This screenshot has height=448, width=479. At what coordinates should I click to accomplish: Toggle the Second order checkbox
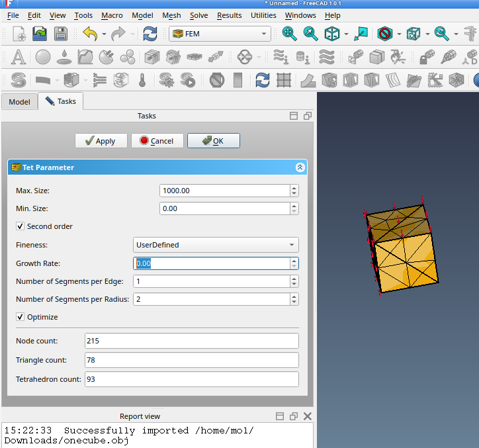(20, 226)
